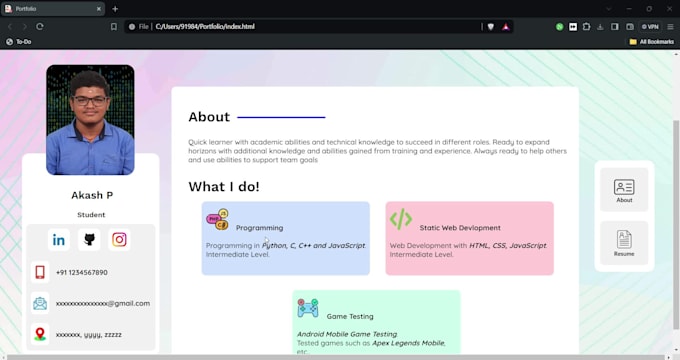Open the To-Do bookmark
Image resolution: width=680 pixels, height=360 pixels.
19,42
